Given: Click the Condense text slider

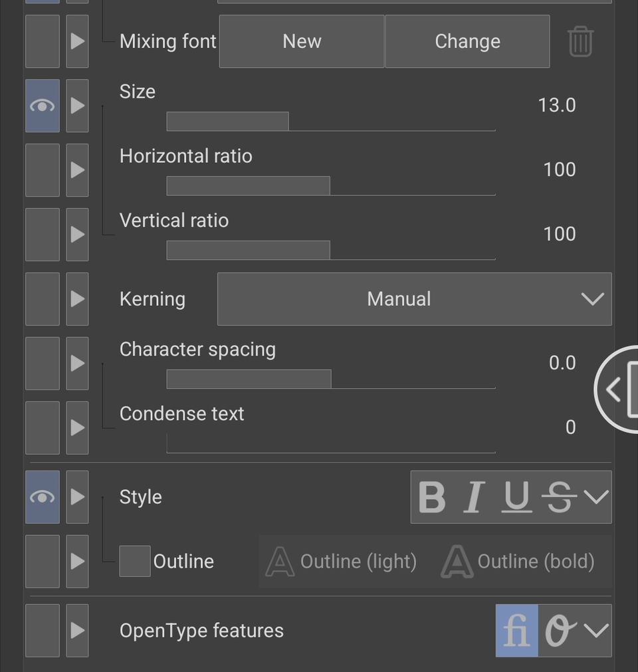Looking at the screenshot, I should click(331, 443).
